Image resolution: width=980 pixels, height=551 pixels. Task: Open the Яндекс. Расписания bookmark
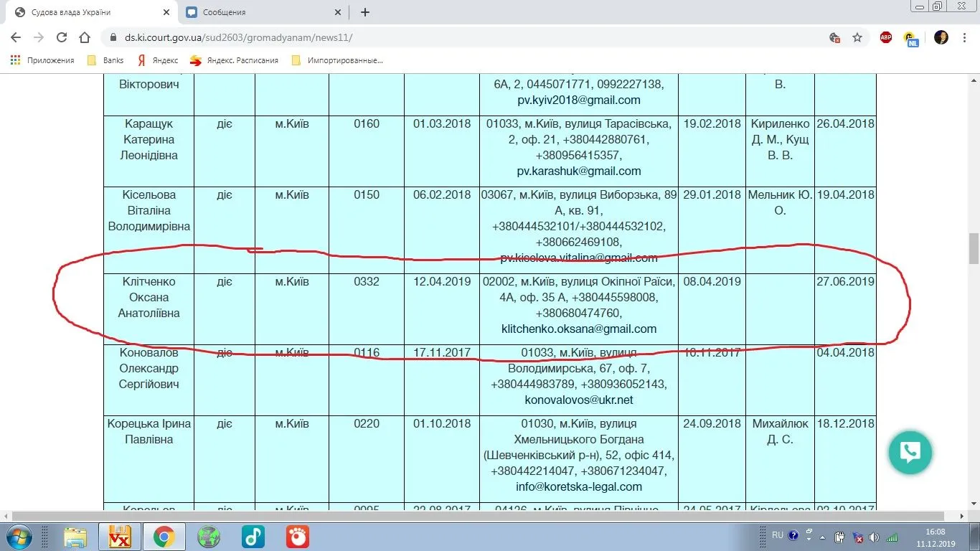click(x=234, y=60)
